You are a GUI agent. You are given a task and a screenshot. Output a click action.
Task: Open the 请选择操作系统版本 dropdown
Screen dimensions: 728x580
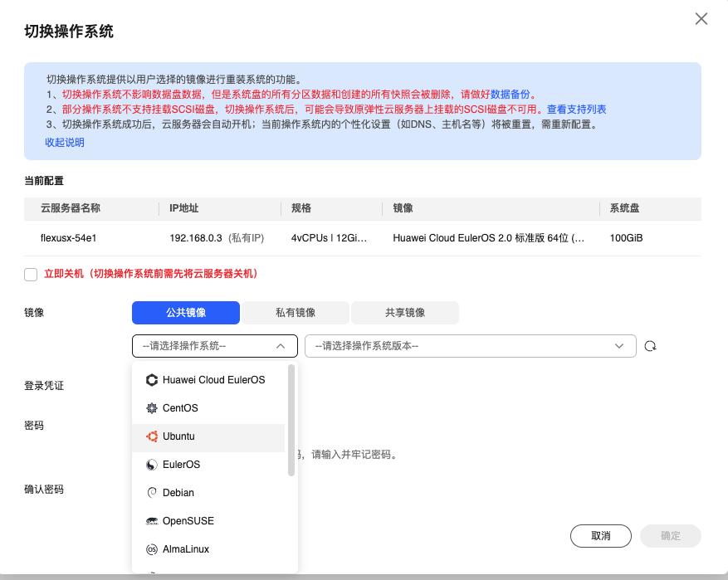[471, 346]
